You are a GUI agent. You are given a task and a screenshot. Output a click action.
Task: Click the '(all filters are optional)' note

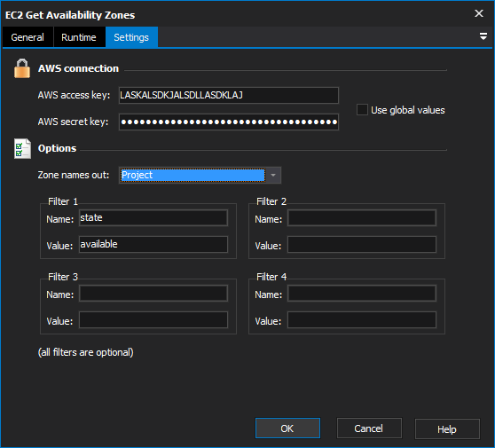(x=85, y=352)
